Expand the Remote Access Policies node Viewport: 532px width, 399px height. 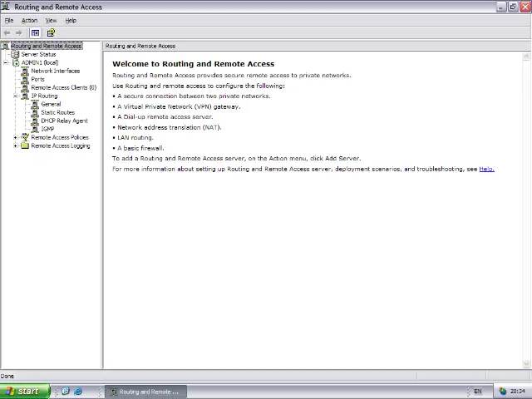coord(15,137)
